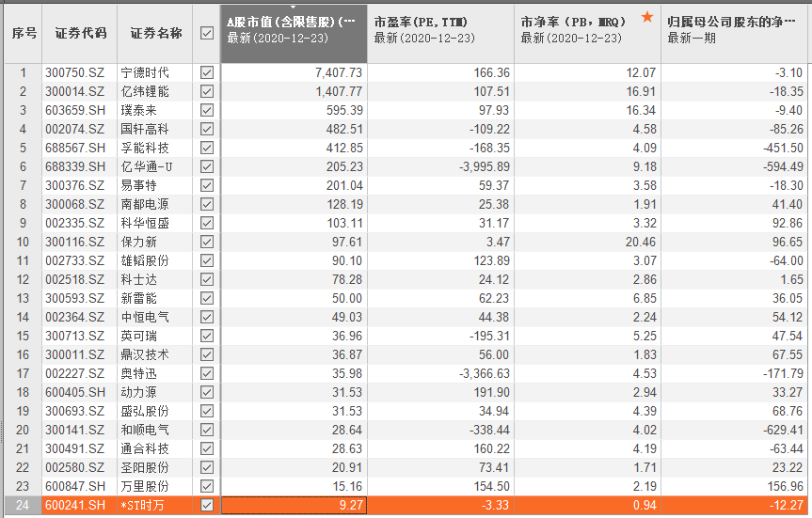This screenshot has height=518, width=812.
Task: Click the stock name 雄韬股份
Action: tap(145, 260)
